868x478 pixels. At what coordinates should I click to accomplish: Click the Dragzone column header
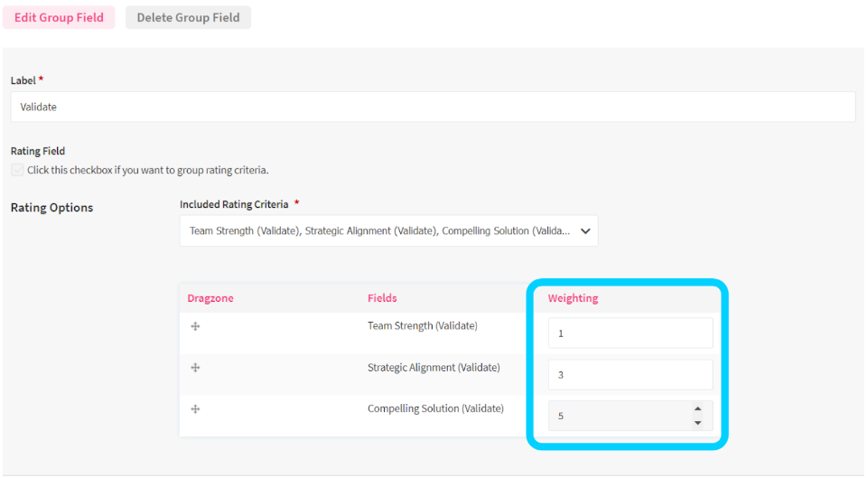click(210, 298)
